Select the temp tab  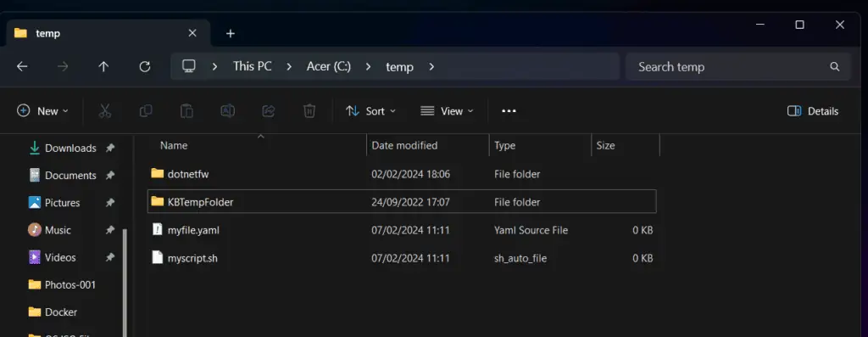(x=108, y=33)
